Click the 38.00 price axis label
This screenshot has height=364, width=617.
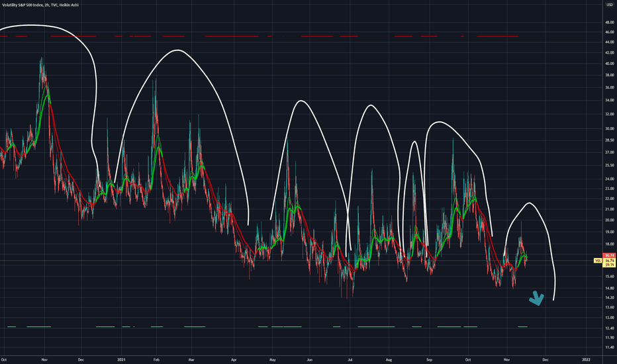(610, 75)
